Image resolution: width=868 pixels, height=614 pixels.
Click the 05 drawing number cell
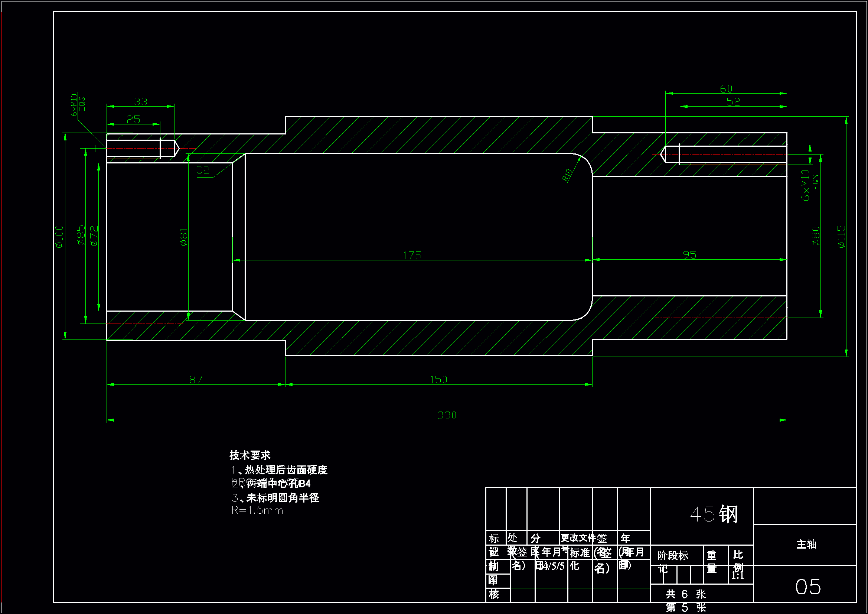coord(807,587)
